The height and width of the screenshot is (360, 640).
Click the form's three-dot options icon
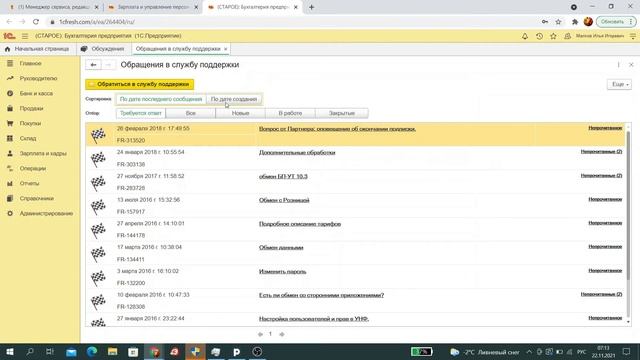click(x=618, y=65)
